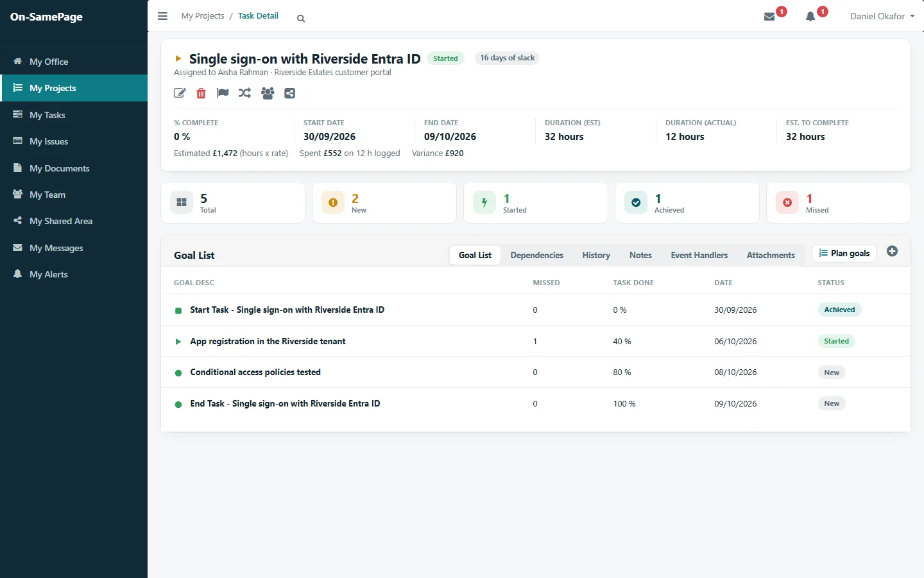The width and height of the screenshot is (924, 578).
Task: Click the Total goals grid icon
Action: (x=182, y=202)
